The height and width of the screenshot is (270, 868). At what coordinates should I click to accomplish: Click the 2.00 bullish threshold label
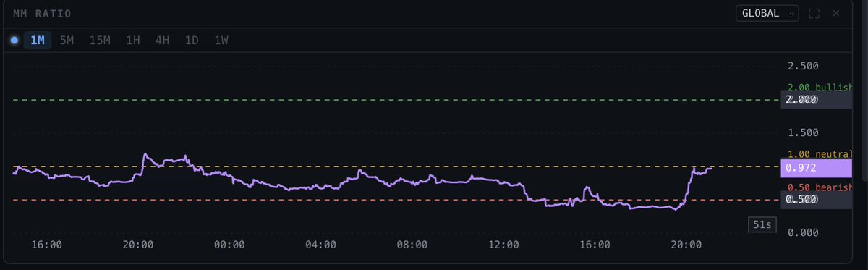[820, 88]
